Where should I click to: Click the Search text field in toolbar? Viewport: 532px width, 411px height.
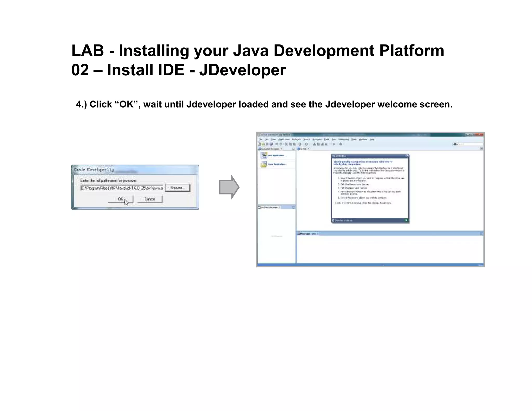(470, 144)
